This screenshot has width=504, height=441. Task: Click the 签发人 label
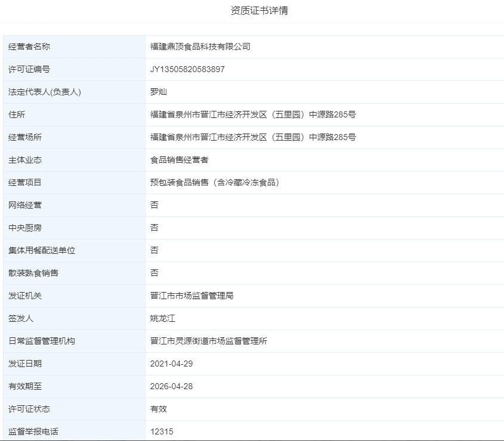21,319
